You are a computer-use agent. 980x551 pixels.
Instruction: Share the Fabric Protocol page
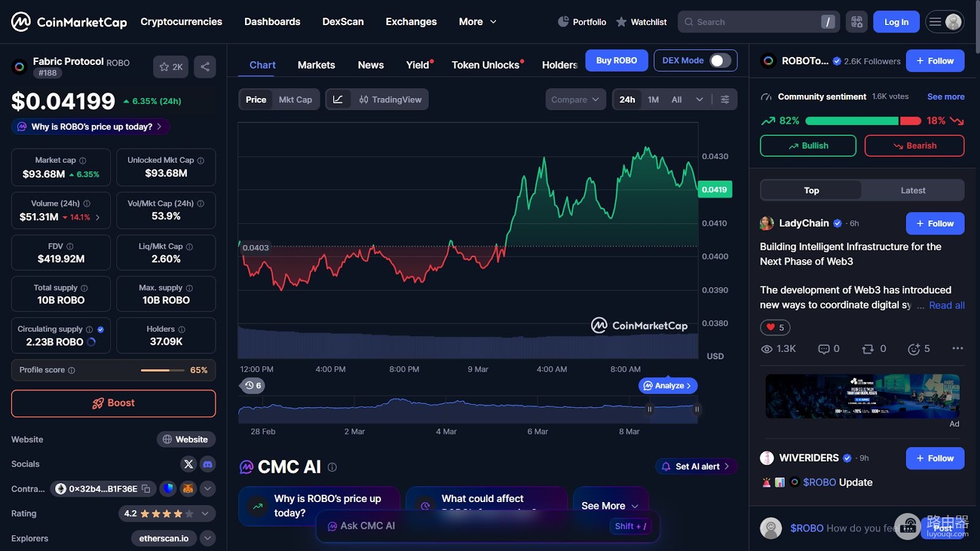point(205,67)
